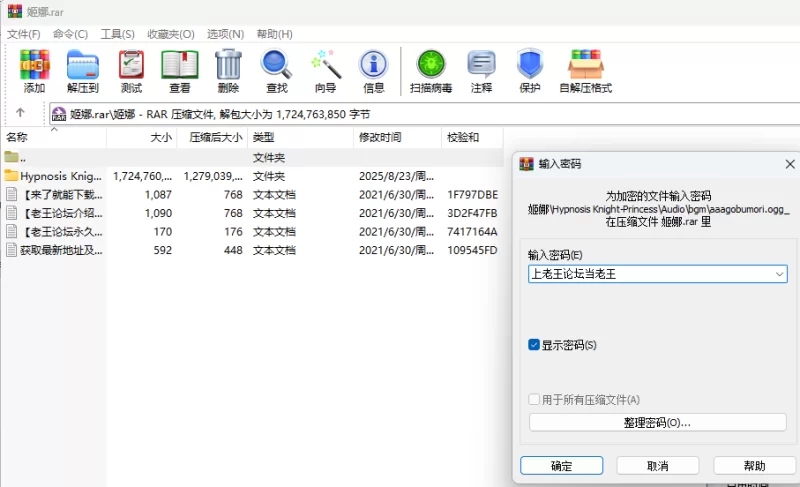Viewport: 800px width, 487px height.
Task: Uncheck the 显示密码(S) checkbox
Action: click(534, 345)
